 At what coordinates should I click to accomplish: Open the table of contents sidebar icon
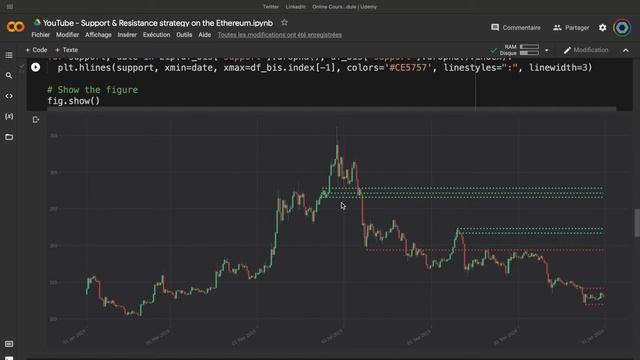(9, 55)
